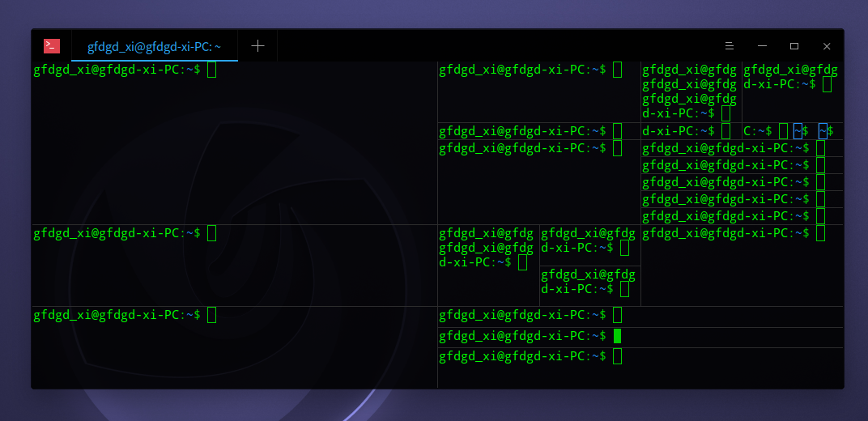The image size is (868, 421).
Task: Open the terminal main menu icon
Action: pyautogui.click(x=730, y=46)
